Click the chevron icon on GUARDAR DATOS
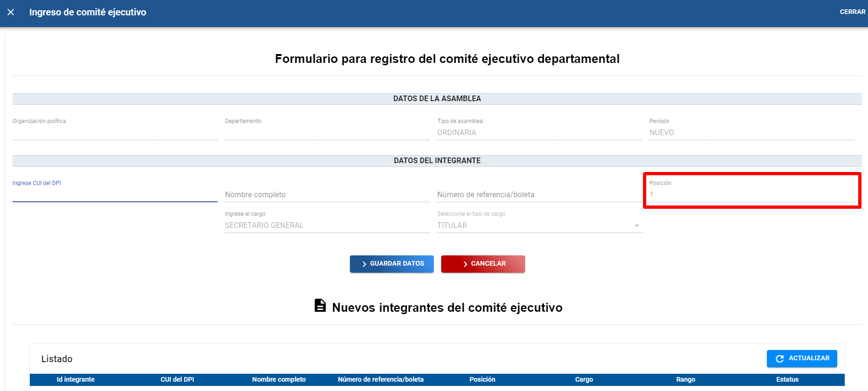The height and width of the screenshot is (391, 868). pyautogui.click(x=364, y=264)
